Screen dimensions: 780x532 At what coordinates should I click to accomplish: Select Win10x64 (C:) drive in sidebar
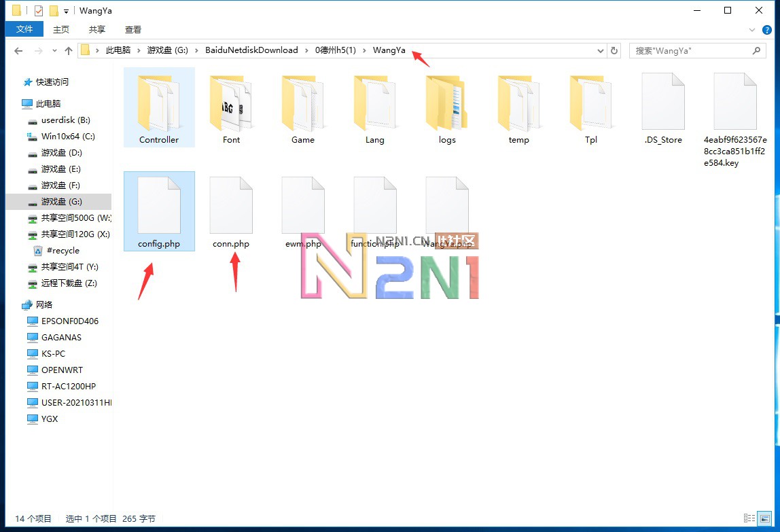click(x=68, y=137)
